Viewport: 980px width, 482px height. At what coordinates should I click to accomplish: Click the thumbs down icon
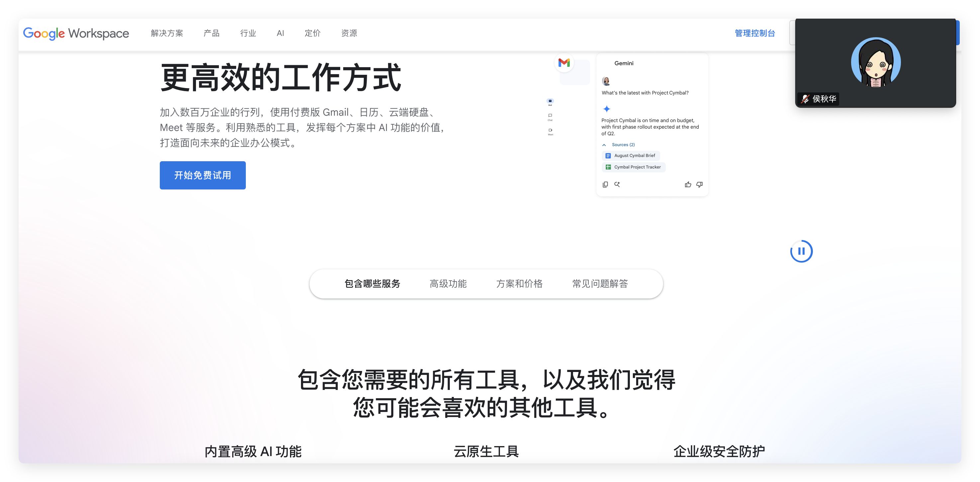point(699,184)
